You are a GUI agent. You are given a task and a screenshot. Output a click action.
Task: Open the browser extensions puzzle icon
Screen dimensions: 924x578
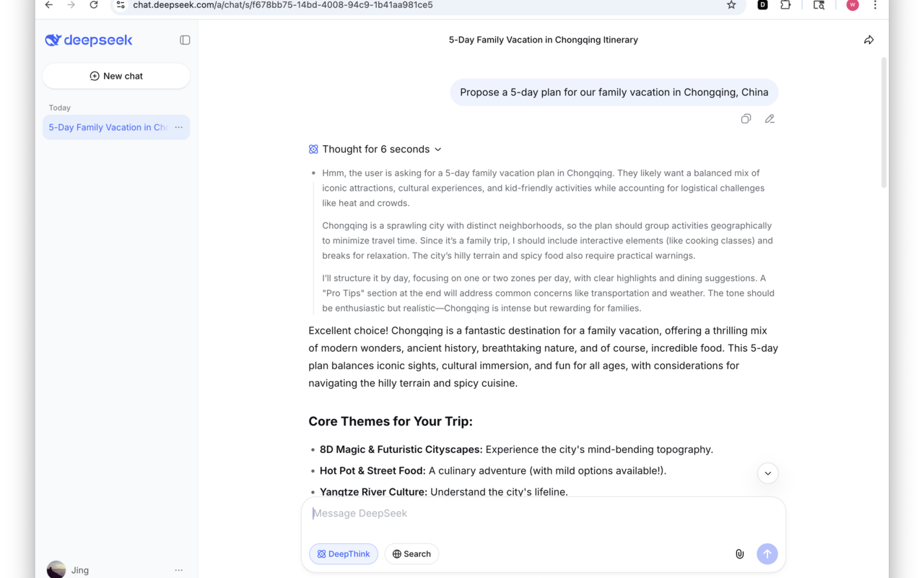click(785, 5)
